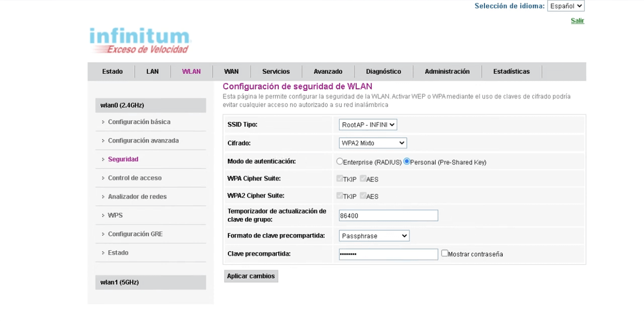
Task: Enable the Mostrar contraseña checkbox
Action: [445, 254]
